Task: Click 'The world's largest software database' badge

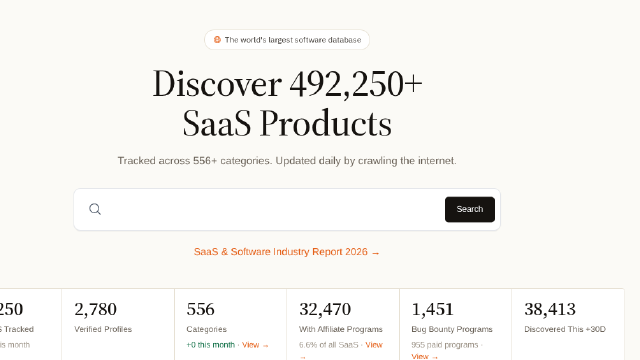Action: [x=287, y=40]
